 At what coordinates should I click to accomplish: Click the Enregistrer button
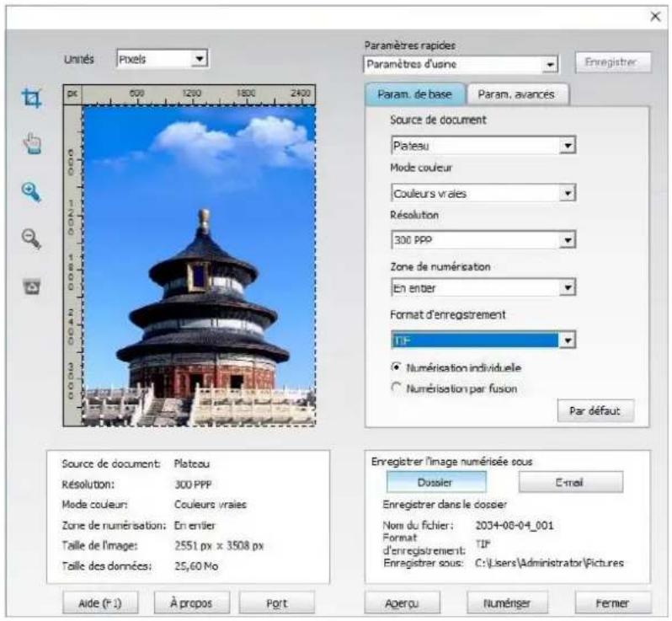tap(612, 62)
